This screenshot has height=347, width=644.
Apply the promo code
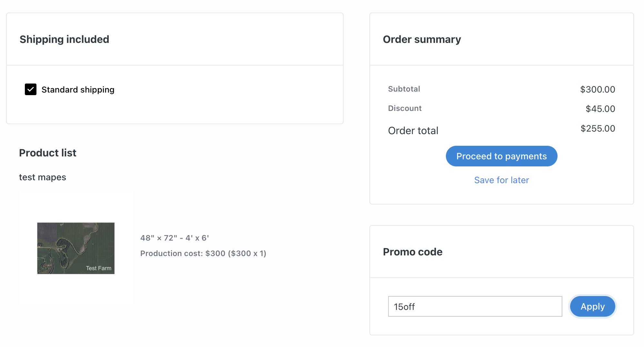coord(592,306)
